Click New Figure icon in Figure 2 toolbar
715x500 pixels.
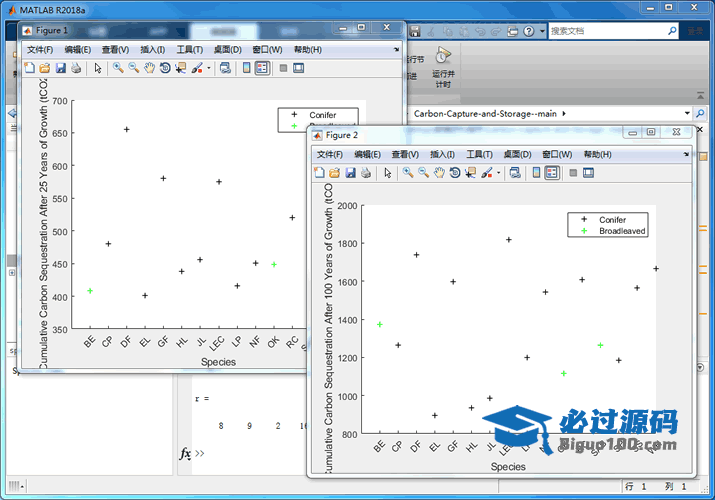319,173
